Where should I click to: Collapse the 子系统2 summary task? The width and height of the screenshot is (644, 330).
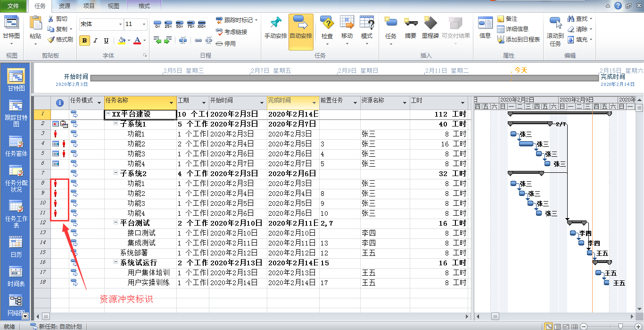coord(116,173)
